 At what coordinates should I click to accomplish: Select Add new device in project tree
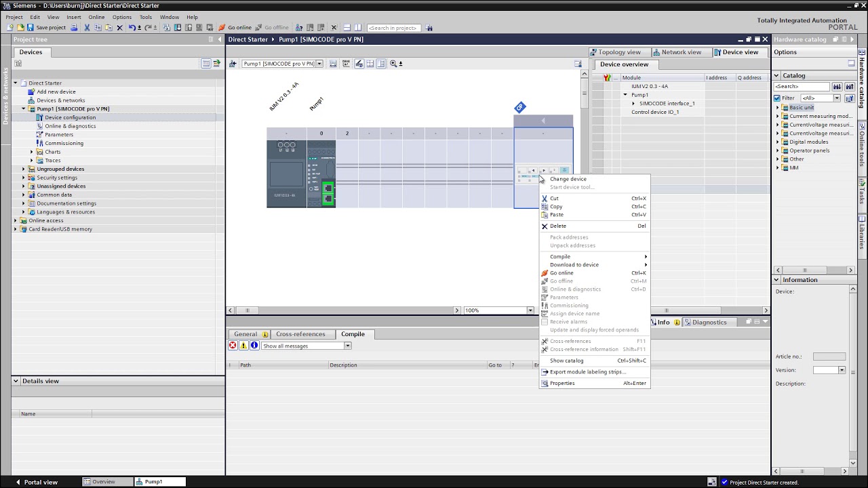pos(56,91)
